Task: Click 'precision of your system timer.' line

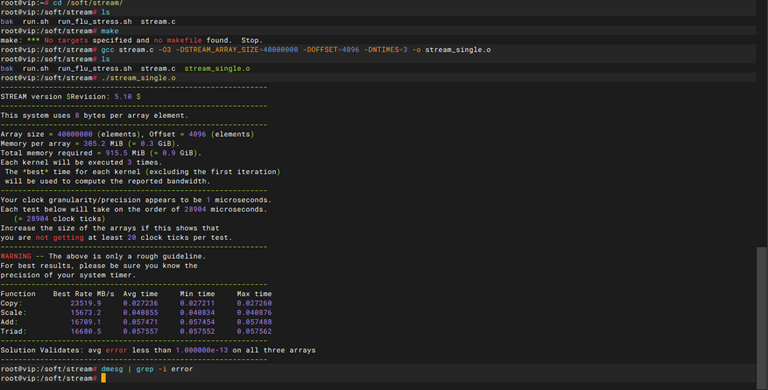Action: [68, 275]
